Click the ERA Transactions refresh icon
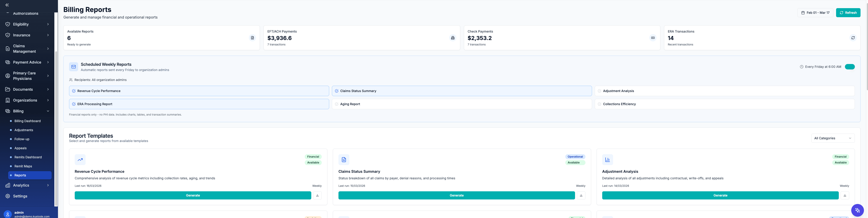Image resolution: width=868 pixels, height=218 pixels. 853,38
